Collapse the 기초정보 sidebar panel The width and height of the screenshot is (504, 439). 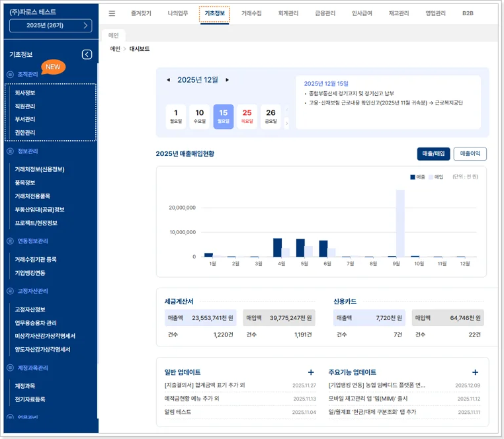tap(87, 55)
